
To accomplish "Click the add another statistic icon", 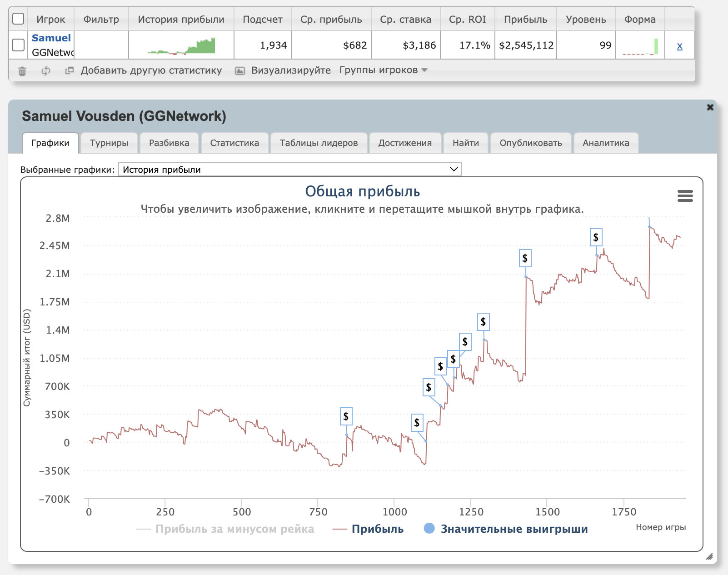I will 69,70.
